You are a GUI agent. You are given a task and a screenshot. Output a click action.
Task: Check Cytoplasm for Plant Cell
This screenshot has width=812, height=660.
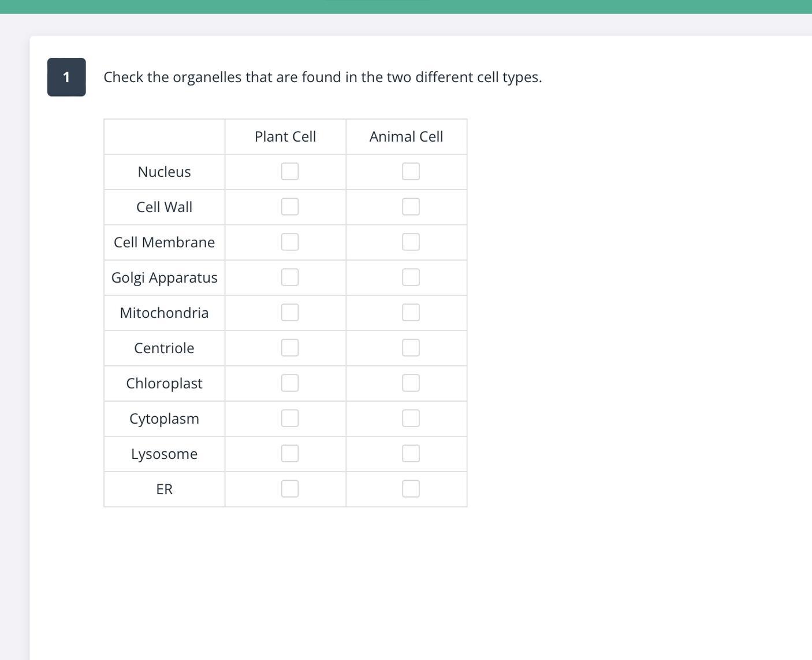pos(290,418)
